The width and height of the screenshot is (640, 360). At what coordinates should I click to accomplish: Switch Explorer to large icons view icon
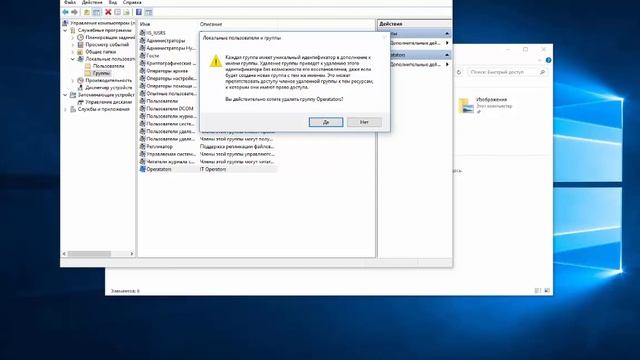(547, 291)
